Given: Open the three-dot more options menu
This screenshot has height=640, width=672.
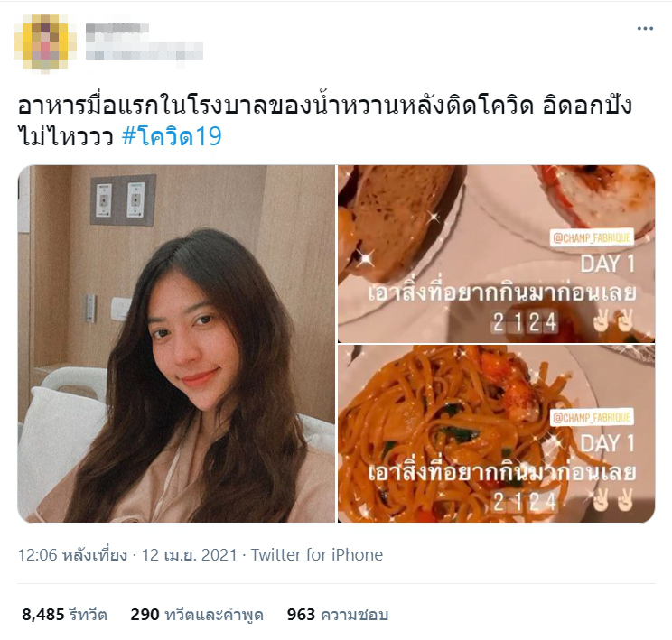Looking at the screenshot, I should tap(645, 29).
